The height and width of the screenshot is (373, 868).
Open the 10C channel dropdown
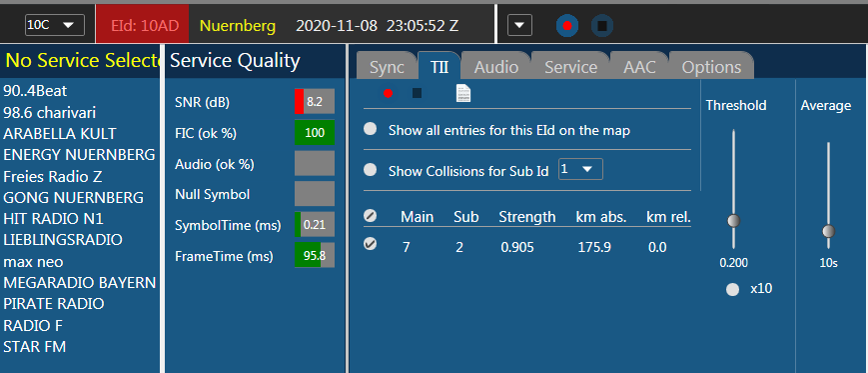tap(55, 25)
